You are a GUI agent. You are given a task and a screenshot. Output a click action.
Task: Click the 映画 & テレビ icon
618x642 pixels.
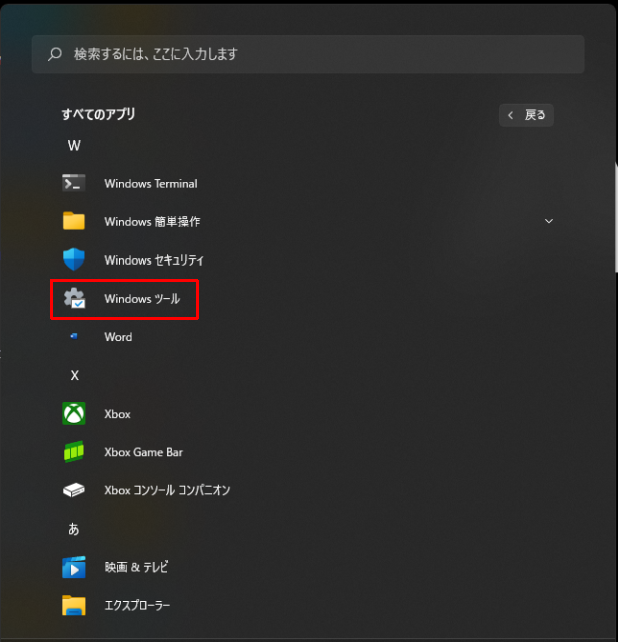coord(74,567)
